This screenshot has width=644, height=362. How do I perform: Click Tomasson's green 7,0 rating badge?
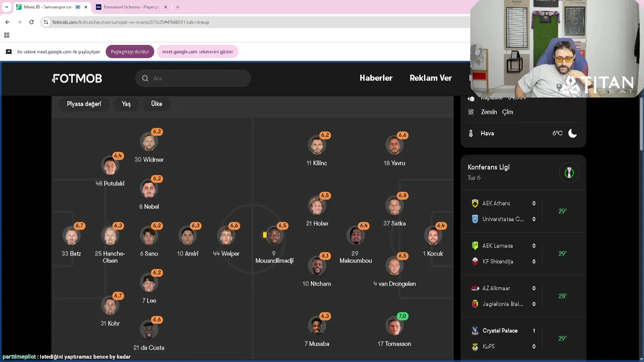click(x=403, y=316)
